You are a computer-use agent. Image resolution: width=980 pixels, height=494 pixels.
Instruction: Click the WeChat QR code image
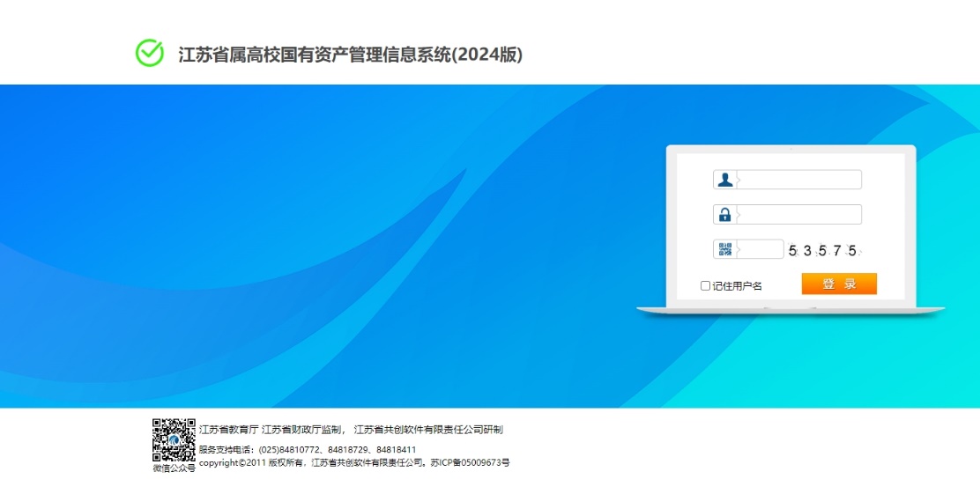(174, 439)
